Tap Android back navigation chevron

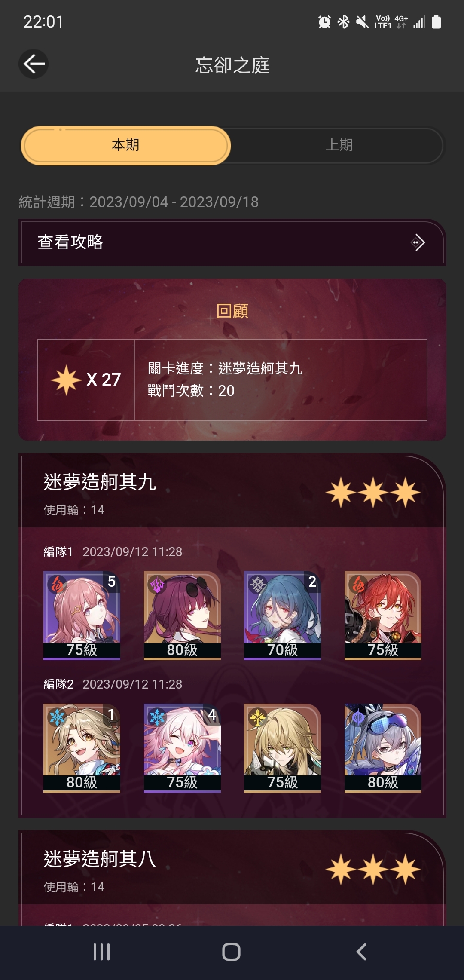[362, 952]
